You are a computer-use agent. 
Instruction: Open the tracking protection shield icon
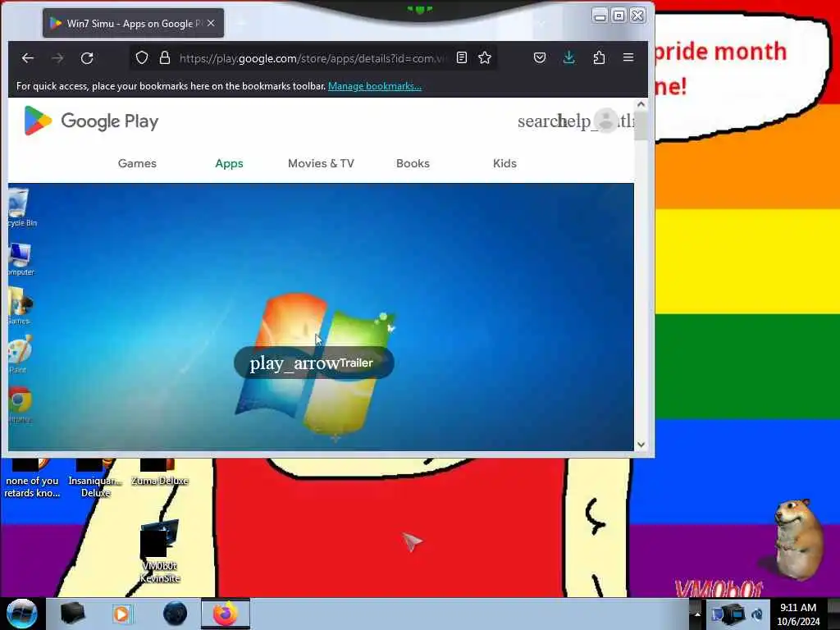(141, 58)
